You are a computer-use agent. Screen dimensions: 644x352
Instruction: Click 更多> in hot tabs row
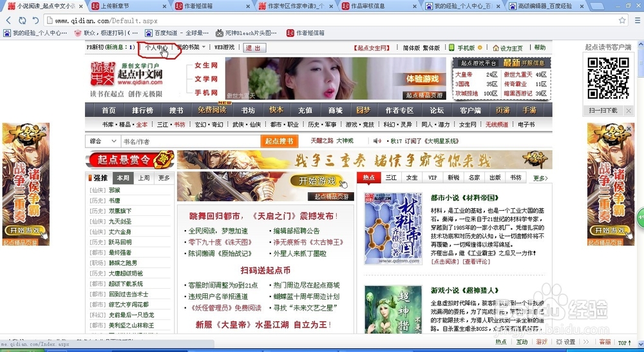tap(540, 178)
